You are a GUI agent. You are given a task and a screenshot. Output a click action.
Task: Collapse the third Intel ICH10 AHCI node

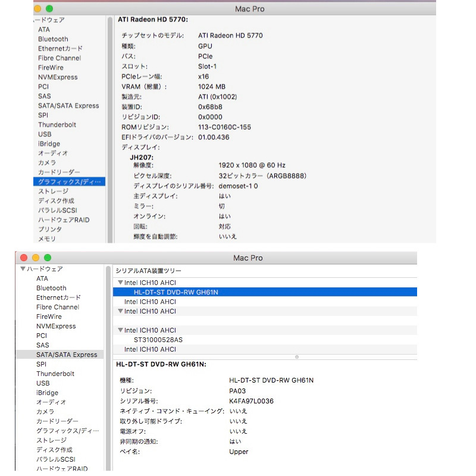pos(120,311)
